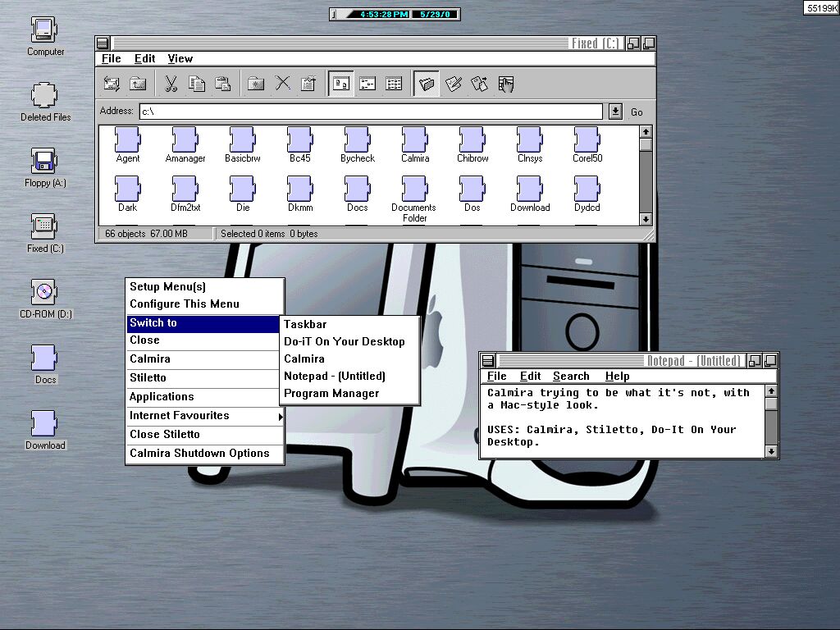The width and height of the screenshot is (840, 630).
Task: Click the Copy toolbar icon
Action: coord(197,84)
